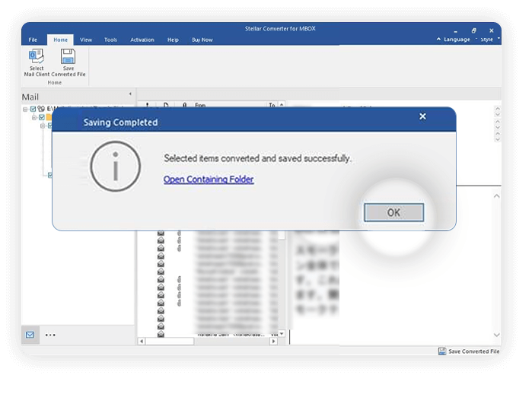Viewport: 532px width, 394px height.
Task: Open Containing Folder link
Action: point(209,180)
